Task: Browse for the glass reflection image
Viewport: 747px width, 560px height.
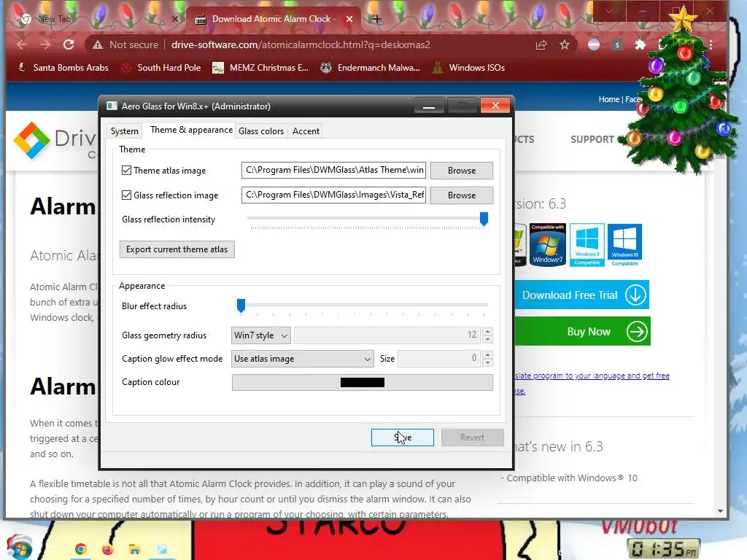Action: pos(462,195)
